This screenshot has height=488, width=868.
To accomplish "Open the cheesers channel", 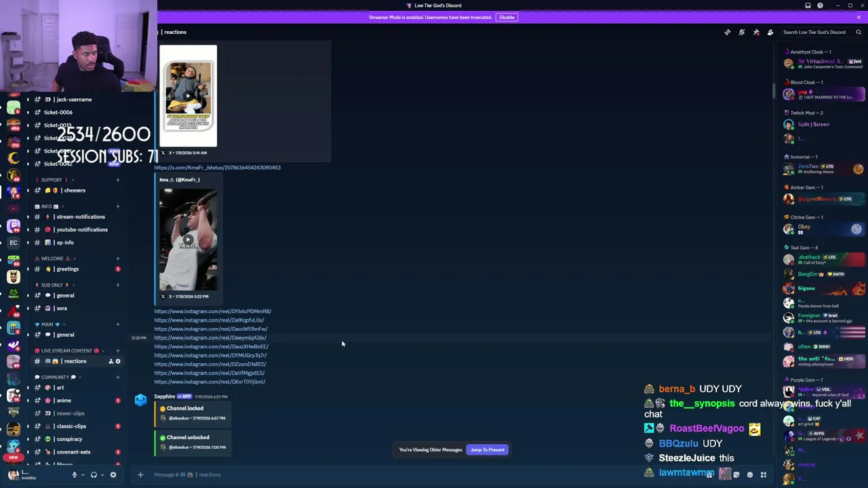I will [x=77, y=190].
